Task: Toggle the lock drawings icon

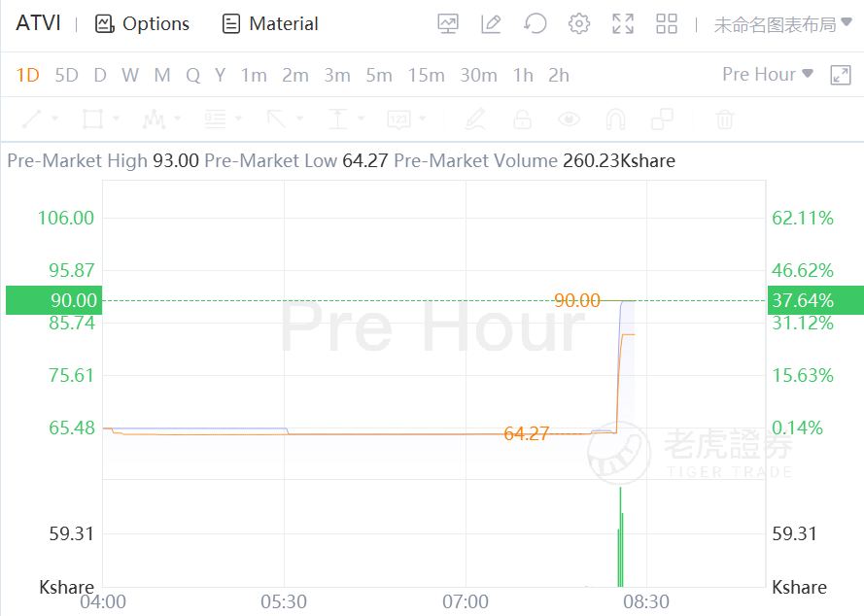Action: pyautogui.click(x=522, y=120)
